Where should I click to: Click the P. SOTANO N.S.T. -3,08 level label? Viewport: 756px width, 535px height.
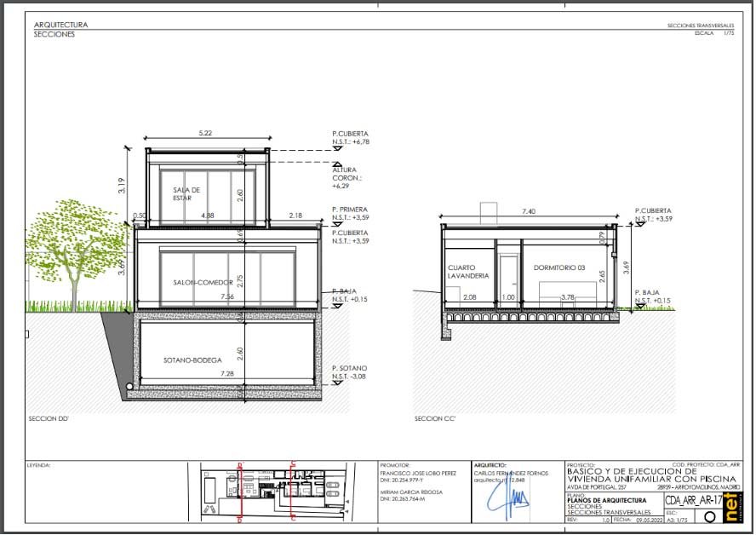(x=350, y=371)
